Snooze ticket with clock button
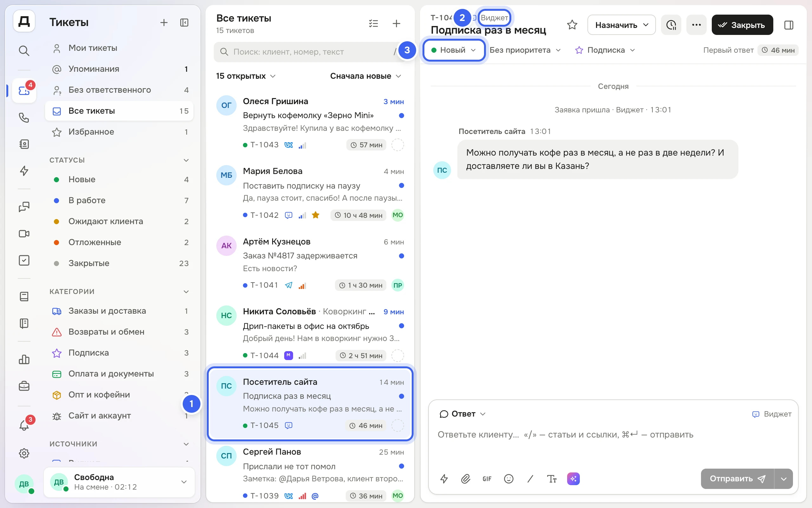The image size is (812, 508). [671, 25]
